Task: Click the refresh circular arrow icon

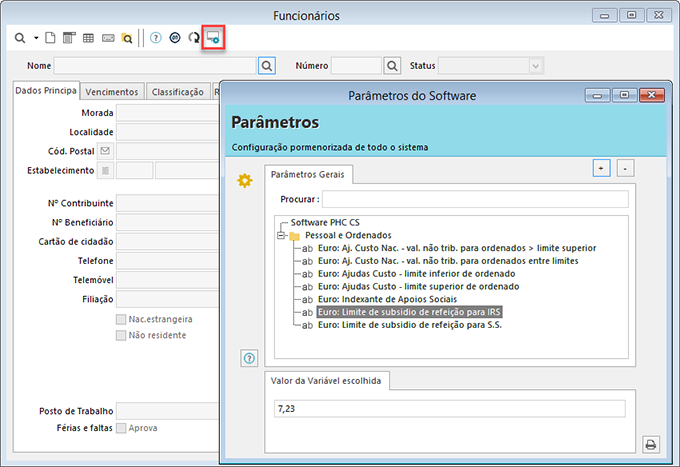Action: pyautogui.click(x=193, y=38)
